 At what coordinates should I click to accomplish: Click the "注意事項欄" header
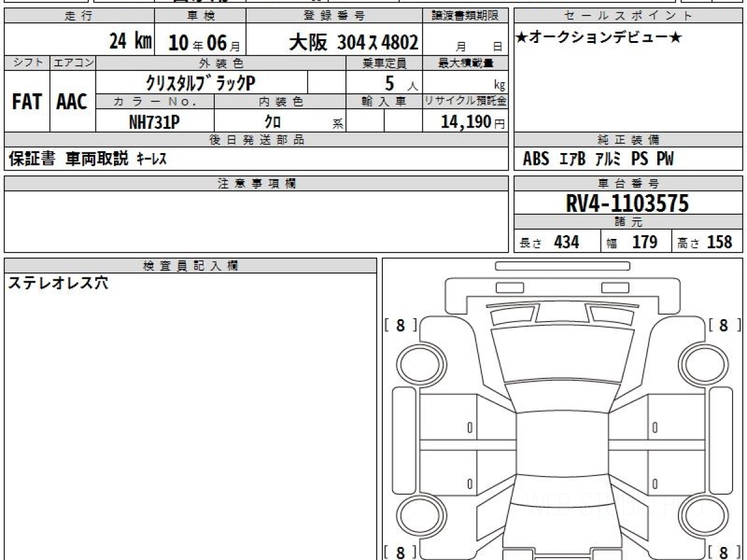(256, 184)
